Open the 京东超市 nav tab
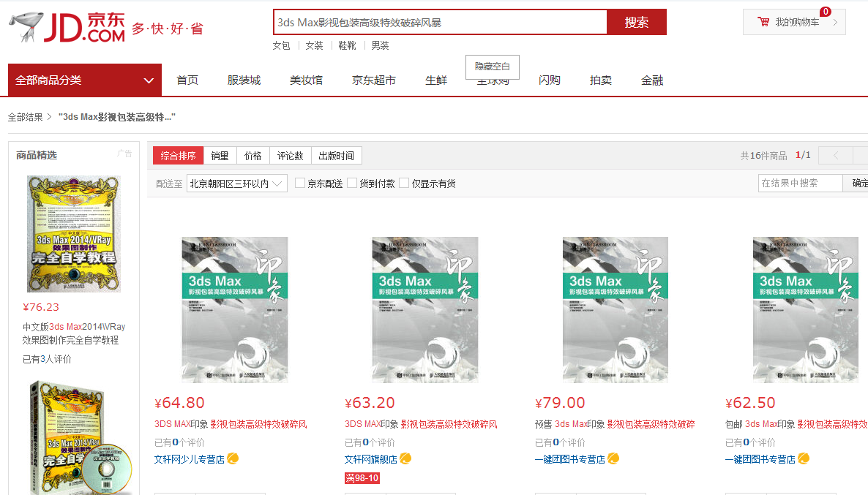868x495 pixels. [374, 80]
